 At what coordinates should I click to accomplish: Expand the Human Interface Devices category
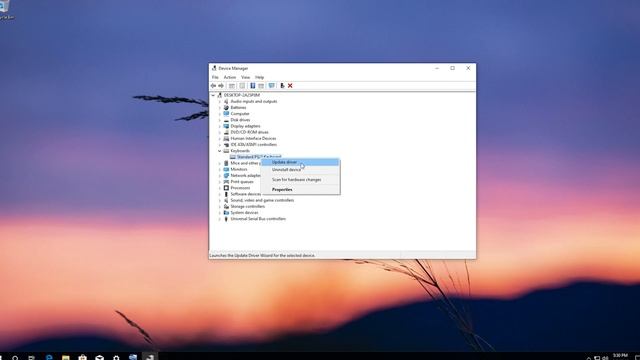click(220, 138)
